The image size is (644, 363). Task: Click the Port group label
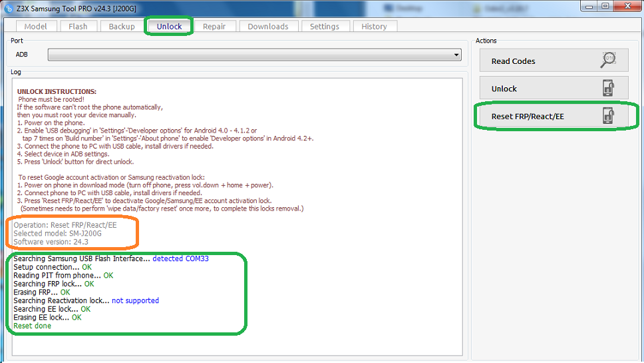pyautogui.click(x=17, y=41)
